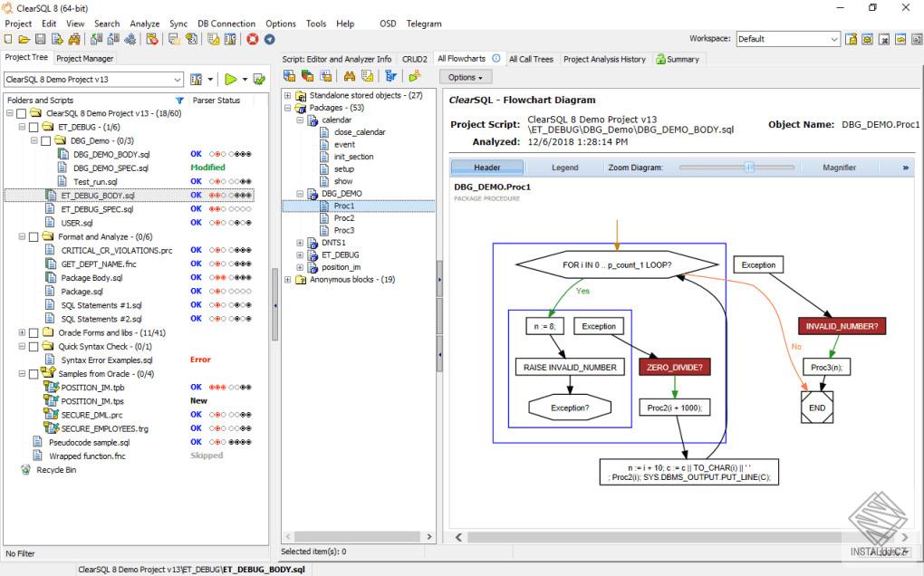Click the workspace icon with the black pin

884,39
